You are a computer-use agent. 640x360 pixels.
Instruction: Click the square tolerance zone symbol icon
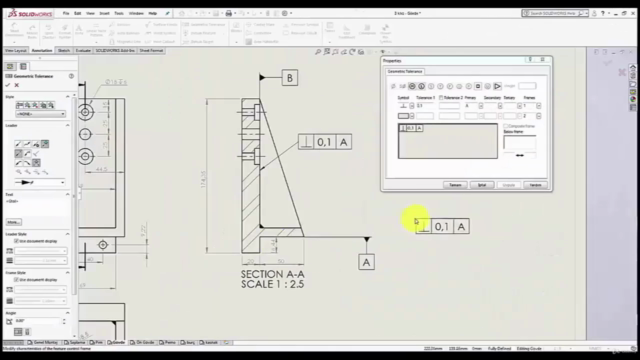478,86
